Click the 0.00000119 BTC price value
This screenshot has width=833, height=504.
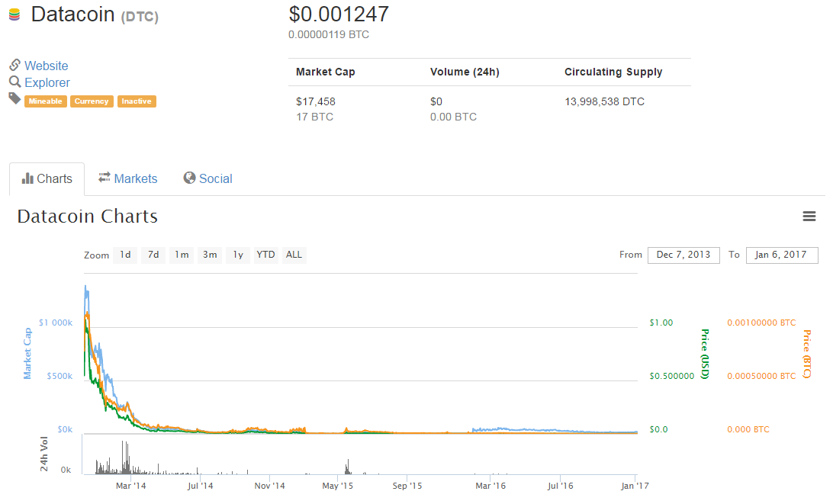point(329,34)
